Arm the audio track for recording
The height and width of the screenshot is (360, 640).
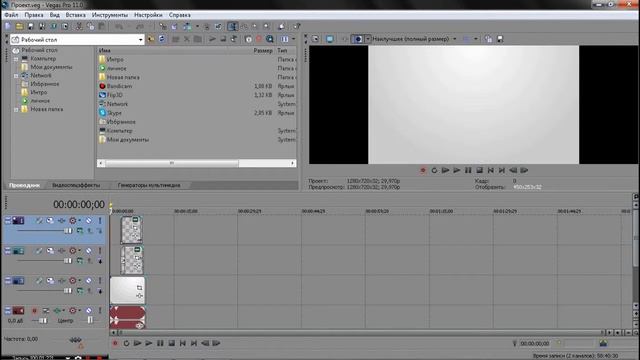tap(34, 311)
